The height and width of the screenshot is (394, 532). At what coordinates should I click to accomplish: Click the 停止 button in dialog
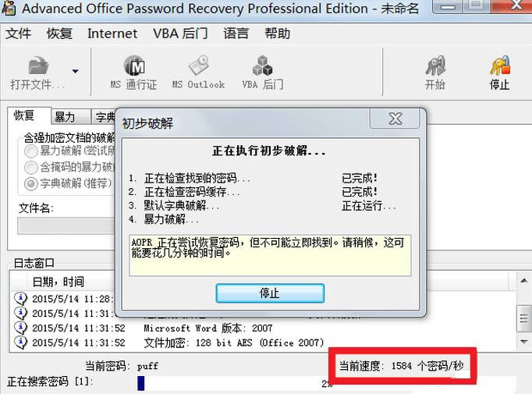point(270,293)
